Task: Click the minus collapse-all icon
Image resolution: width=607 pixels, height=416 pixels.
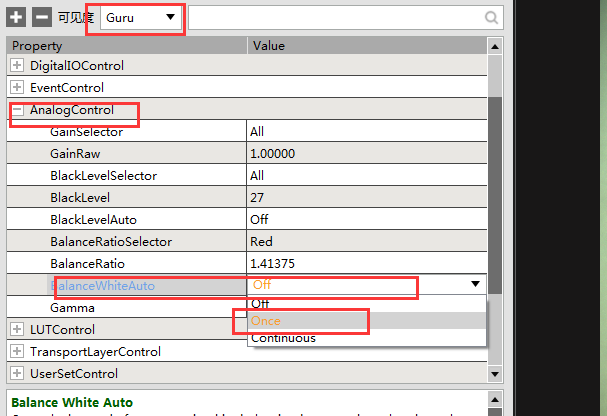Action: [x=41, y=17]
